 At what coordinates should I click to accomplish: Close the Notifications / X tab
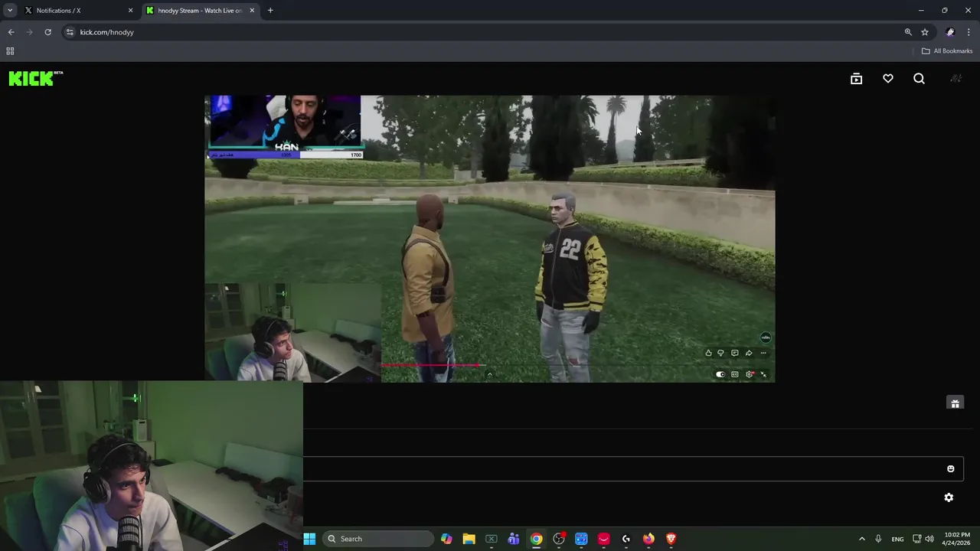point(130,11)
